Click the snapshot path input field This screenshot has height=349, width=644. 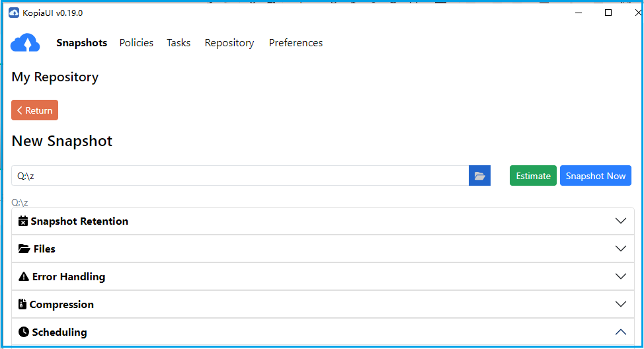coord(240,176)
